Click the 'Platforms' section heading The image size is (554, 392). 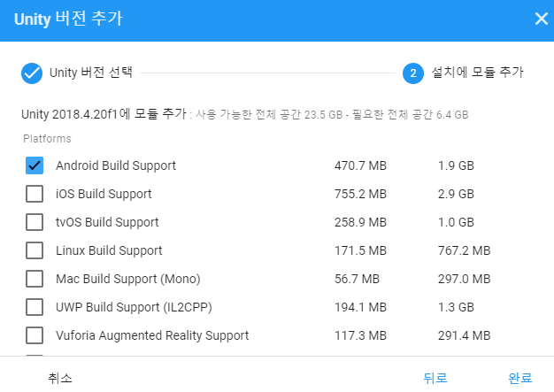(x=47, y=139)
